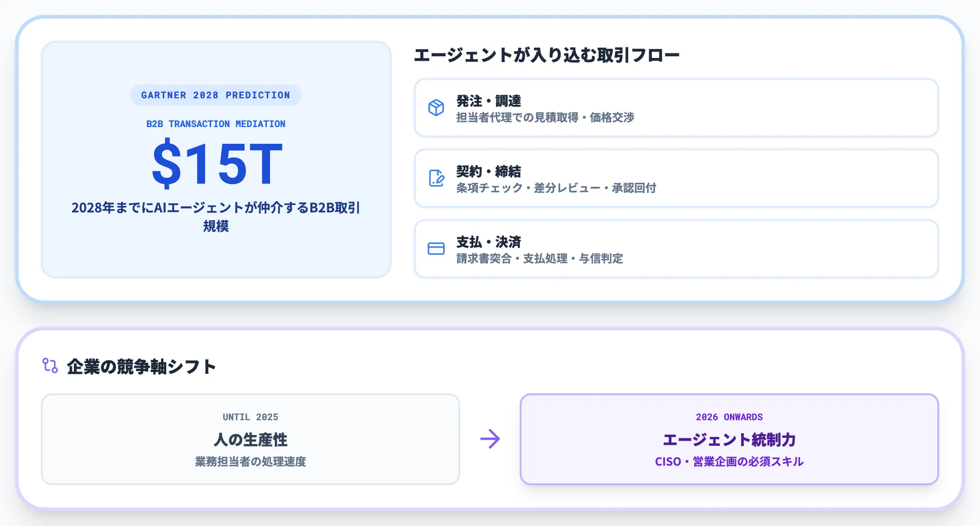Image resolution: width=980 pixels, height=526 pixels.
Task: Click the purple arrow between the two cards
Action: 490,439
